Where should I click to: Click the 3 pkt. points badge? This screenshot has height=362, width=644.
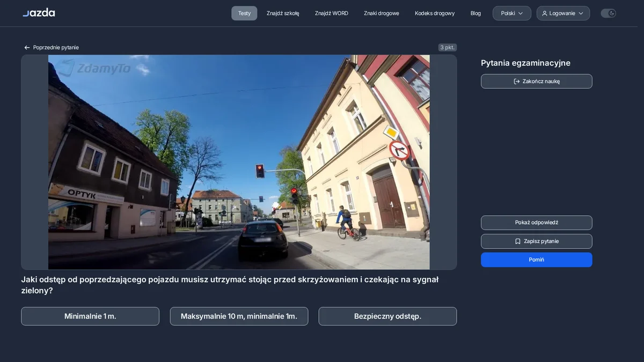click(448, 47)
